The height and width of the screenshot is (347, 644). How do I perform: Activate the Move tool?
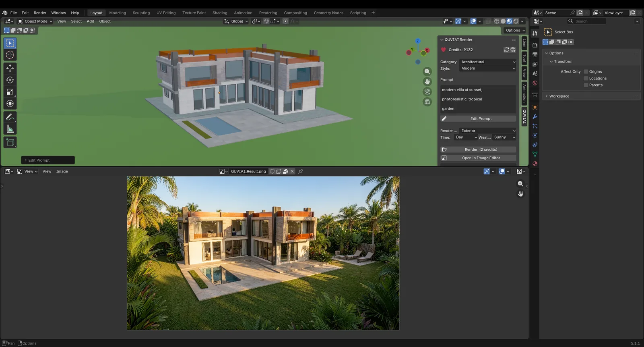(10, 69)
